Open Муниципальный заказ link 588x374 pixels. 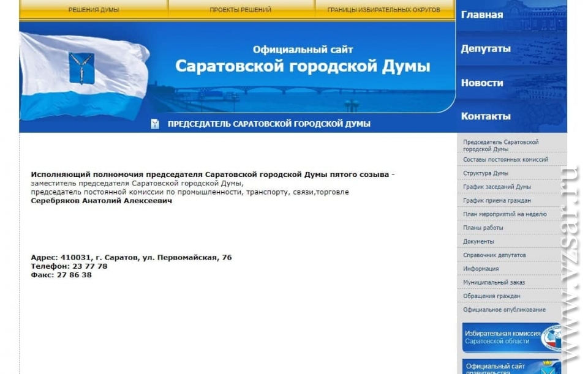point(494,282)
